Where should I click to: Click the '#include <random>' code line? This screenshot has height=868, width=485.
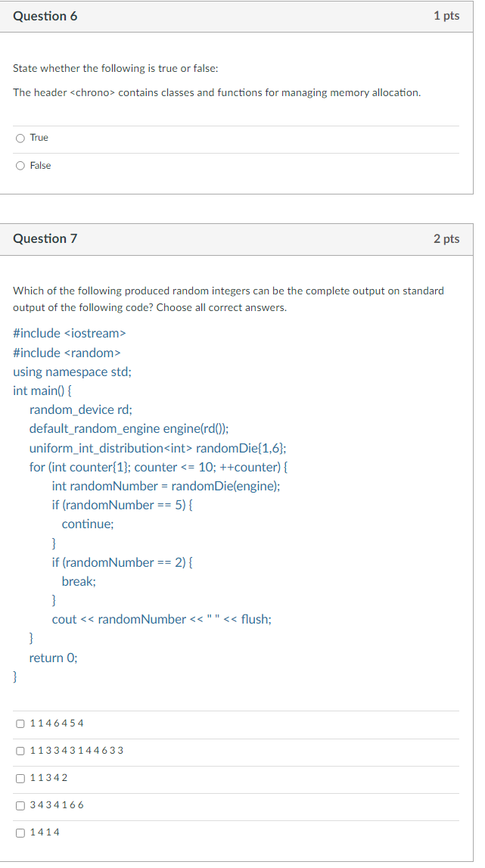point(67,353)
